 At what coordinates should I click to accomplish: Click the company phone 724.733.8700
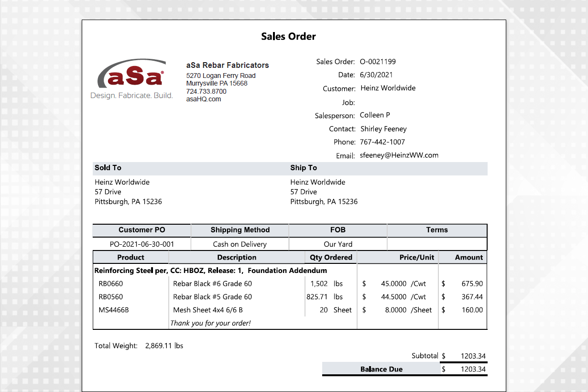click(x=206, y=91)
